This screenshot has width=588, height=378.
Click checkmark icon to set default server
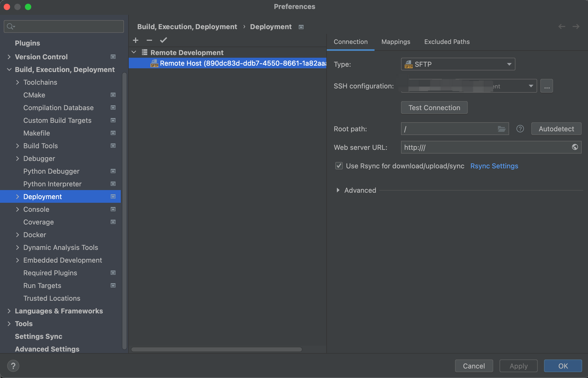tap(163, 40)
